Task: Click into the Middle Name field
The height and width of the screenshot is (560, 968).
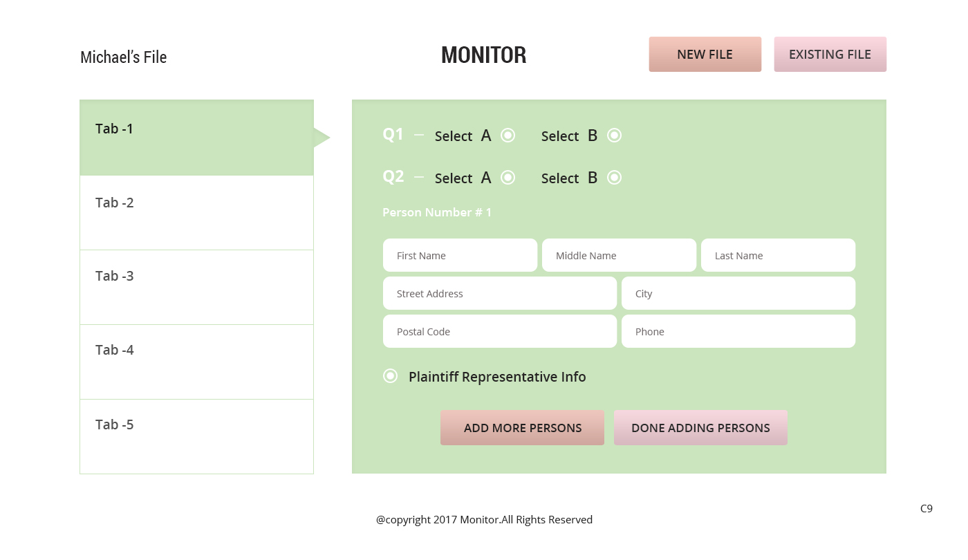Action: 619,256
